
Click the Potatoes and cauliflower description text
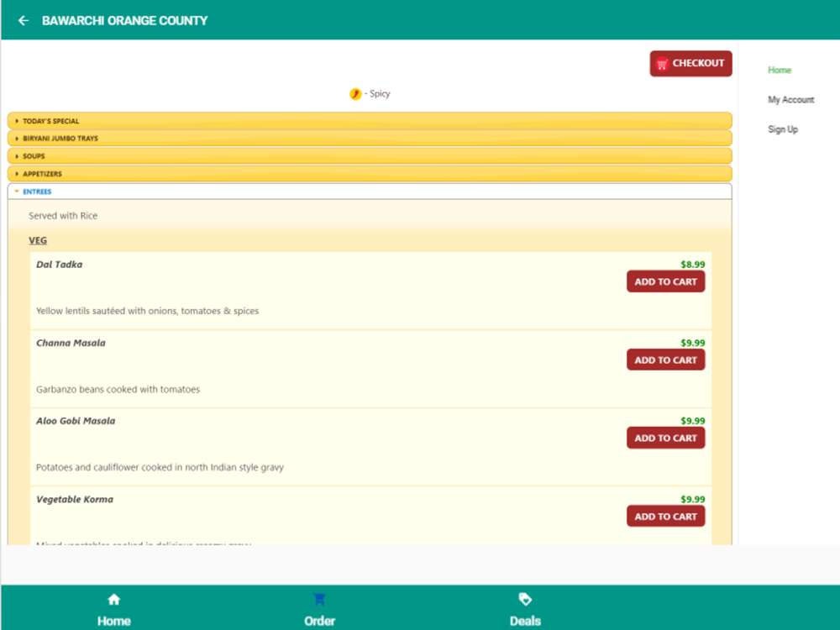click(160, 468)
